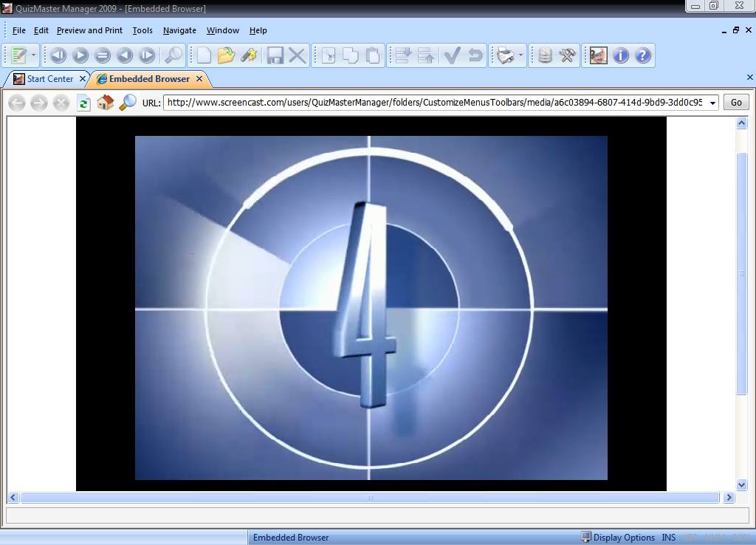
Task: Open the Navigate menu
Action: (x=179, y=30)
